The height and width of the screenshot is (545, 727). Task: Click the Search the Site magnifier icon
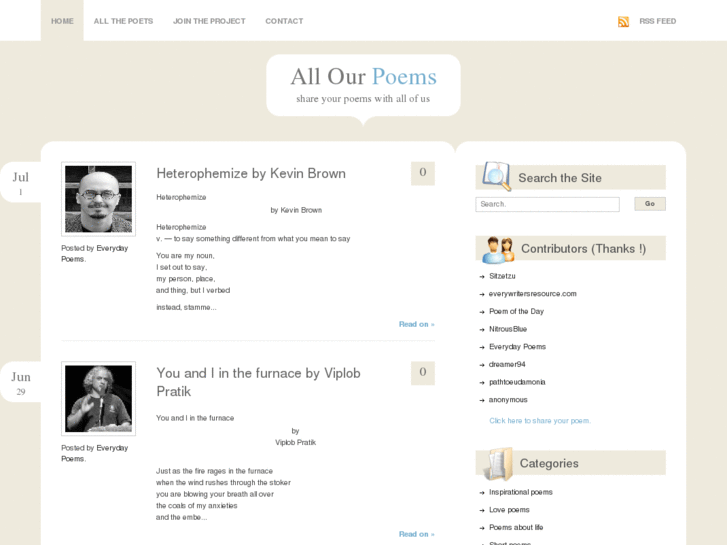(497, 176)
